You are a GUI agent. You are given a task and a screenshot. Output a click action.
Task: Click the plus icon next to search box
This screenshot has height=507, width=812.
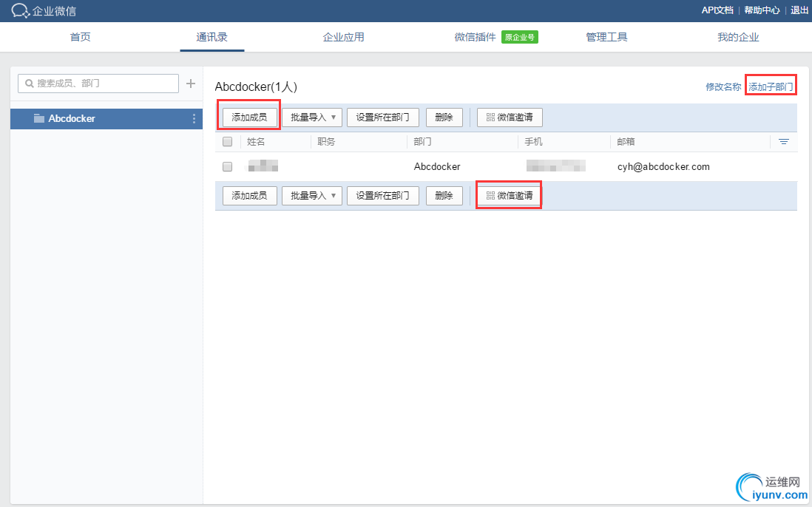[191, 84]
